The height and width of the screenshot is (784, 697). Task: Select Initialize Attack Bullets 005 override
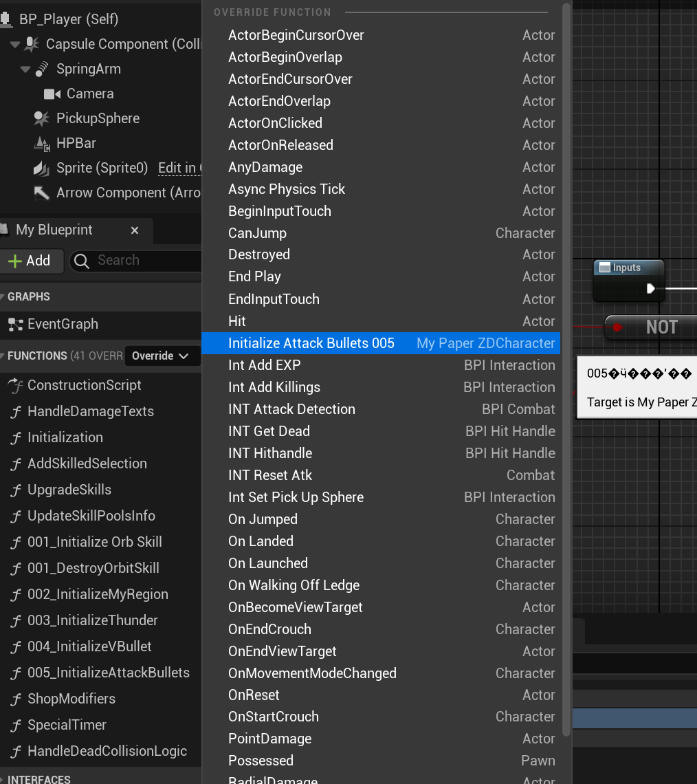[381, 343]
